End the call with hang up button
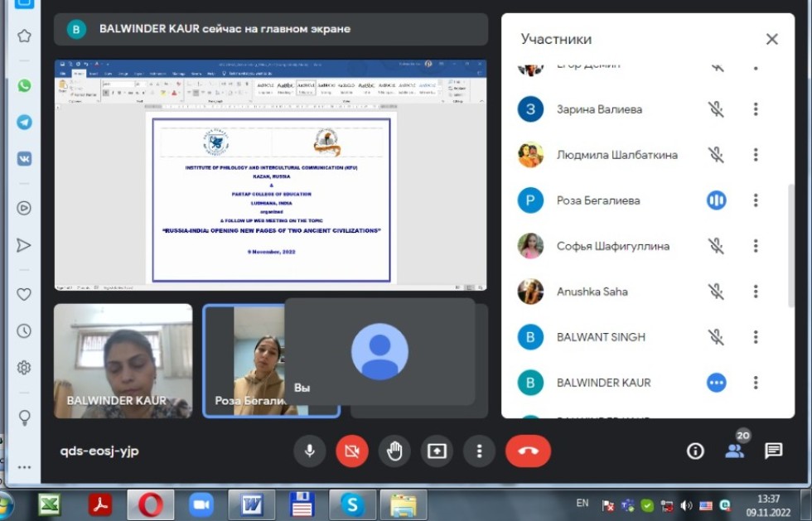Screen dimensions: 812x521 click(528, 451)
